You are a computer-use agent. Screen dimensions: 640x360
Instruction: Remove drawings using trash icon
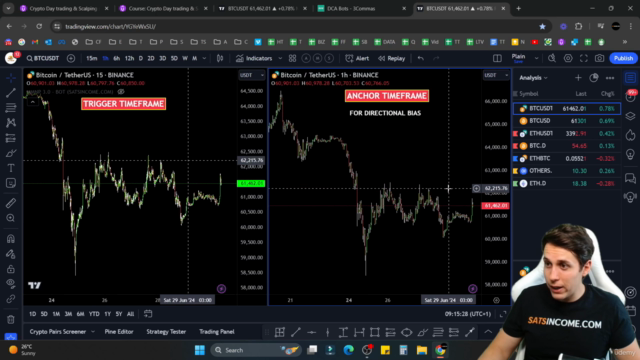(x=11, y=319)
